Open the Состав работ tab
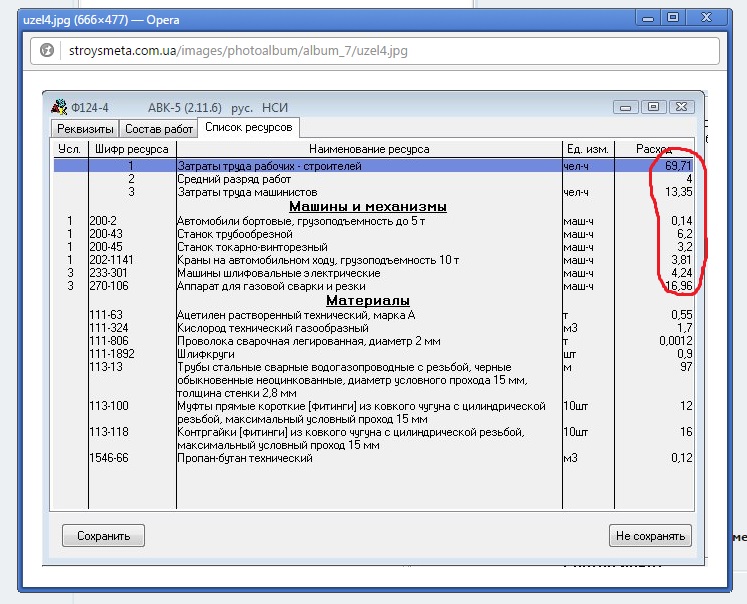Screen dimensions: 747x604 coord(157,128)
